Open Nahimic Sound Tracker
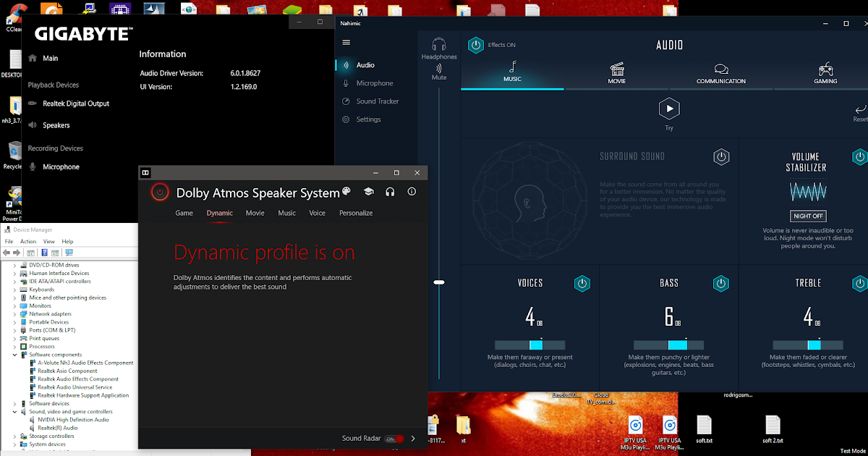The height and width of the screenshot is (456, 868). pos(370,101)
